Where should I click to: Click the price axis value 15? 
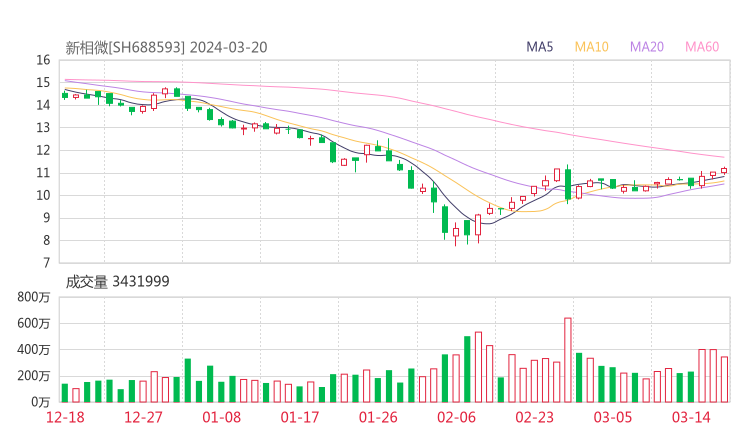[x=43, y=83]
